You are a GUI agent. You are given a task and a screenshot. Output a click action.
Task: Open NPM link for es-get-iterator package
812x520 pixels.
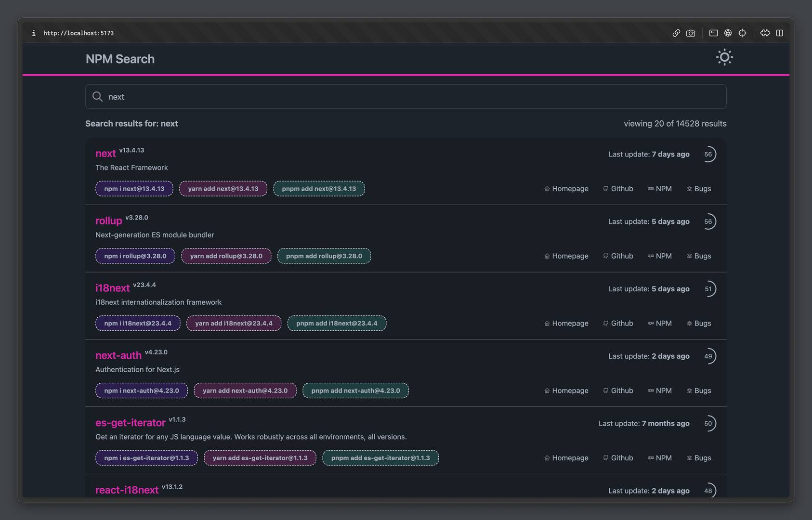pos(659,458)
